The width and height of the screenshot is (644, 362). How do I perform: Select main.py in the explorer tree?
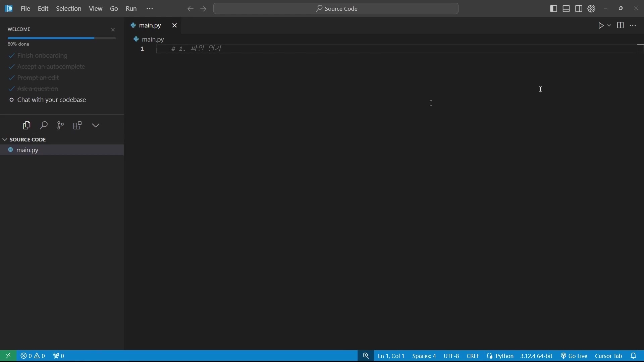62,150
